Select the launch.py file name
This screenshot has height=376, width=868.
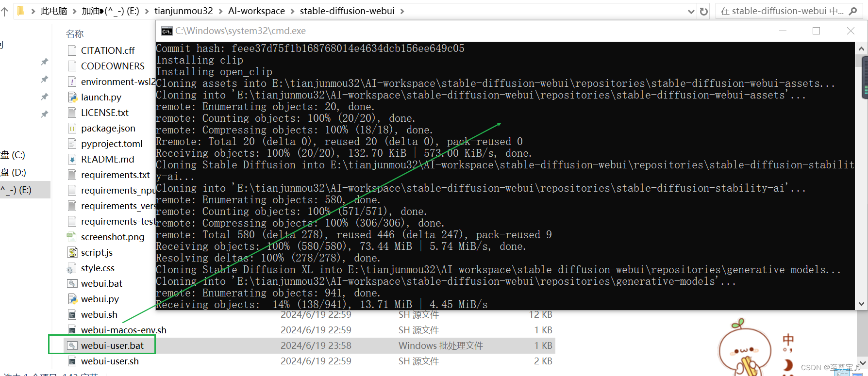(101, 97)
